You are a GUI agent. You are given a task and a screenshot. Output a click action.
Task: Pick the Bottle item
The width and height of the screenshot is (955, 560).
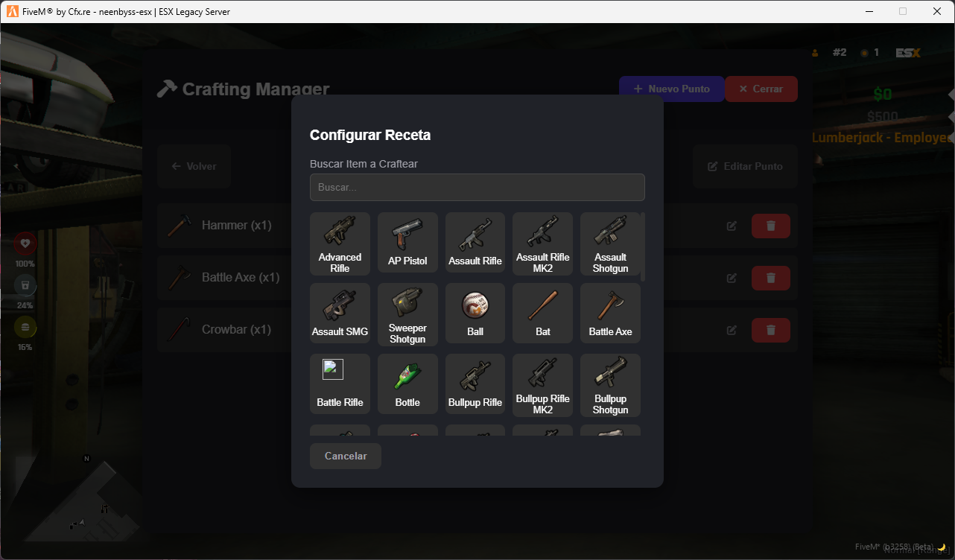coord(407,385)
